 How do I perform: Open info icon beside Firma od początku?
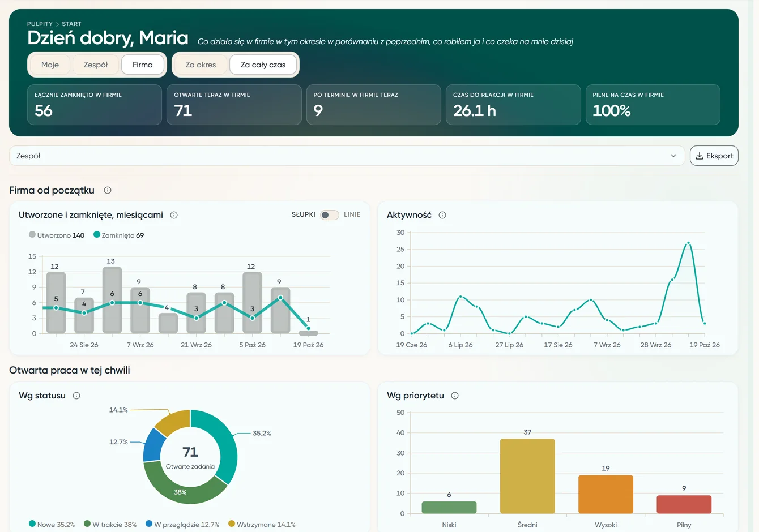click(108, 190)
